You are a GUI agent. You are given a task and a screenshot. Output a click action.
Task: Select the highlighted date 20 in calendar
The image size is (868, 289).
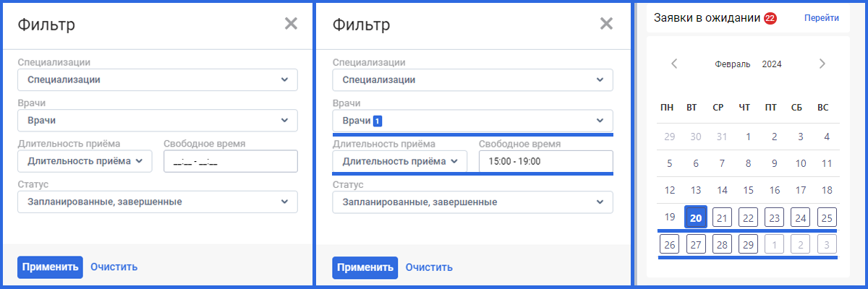point(696,217)
